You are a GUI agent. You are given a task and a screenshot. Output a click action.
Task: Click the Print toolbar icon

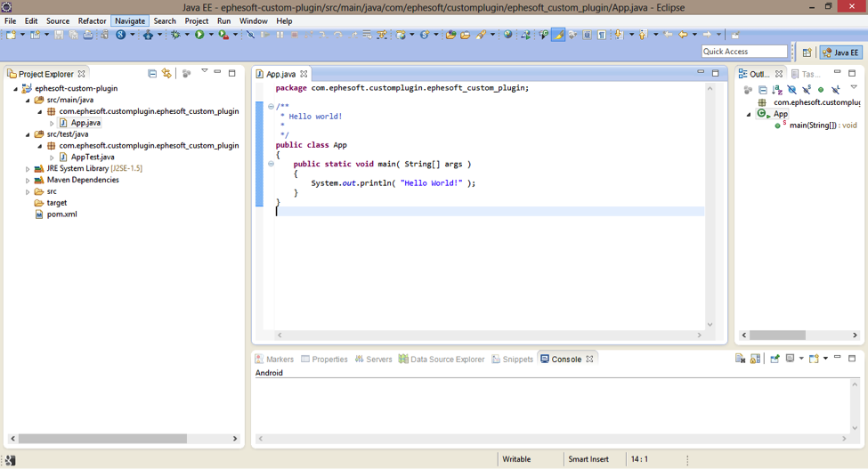88,35
